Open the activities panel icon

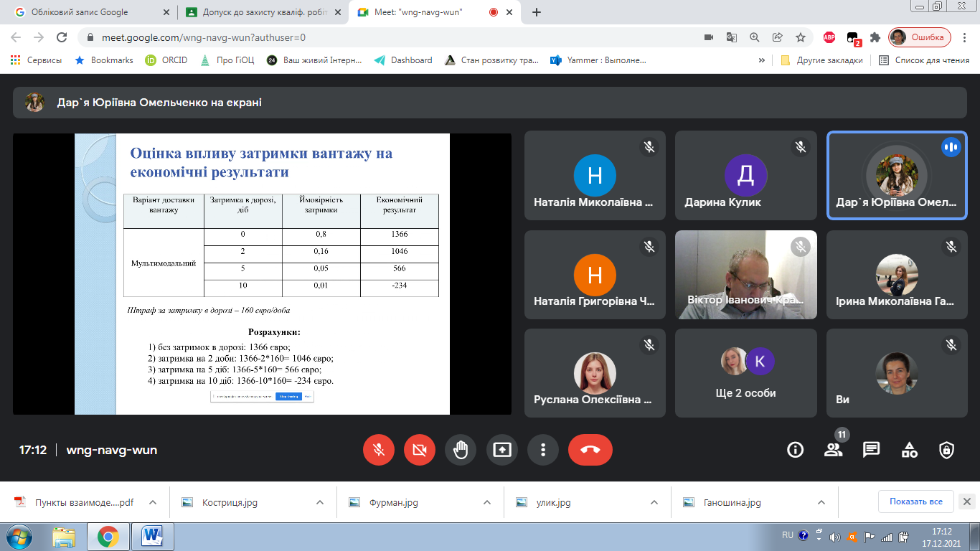tap(909, 450)
